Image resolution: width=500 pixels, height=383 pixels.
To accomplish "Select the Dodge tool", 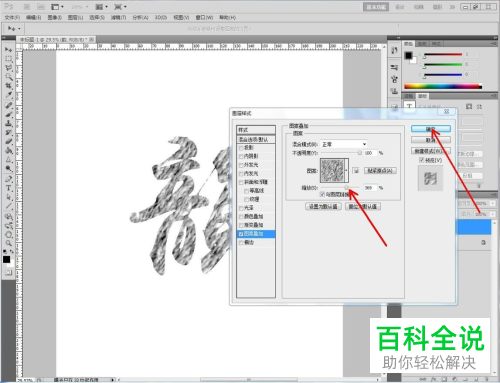I will point(8,168).
